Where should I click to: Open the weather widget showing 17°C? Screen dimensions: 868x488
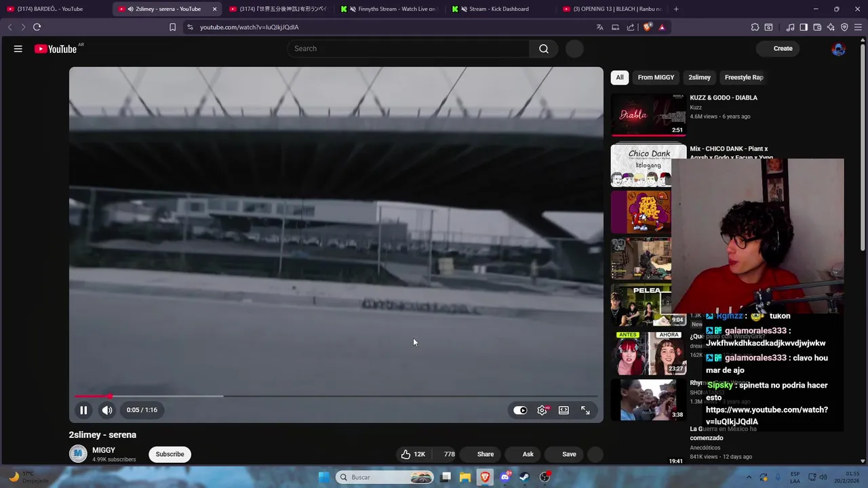27,477
